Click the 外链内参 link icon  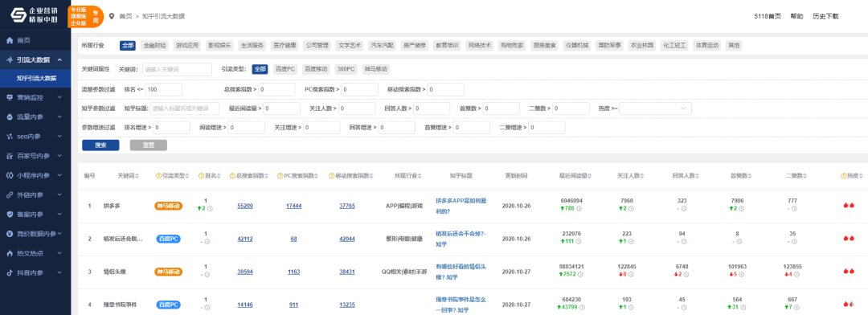[x=10, y=195]
